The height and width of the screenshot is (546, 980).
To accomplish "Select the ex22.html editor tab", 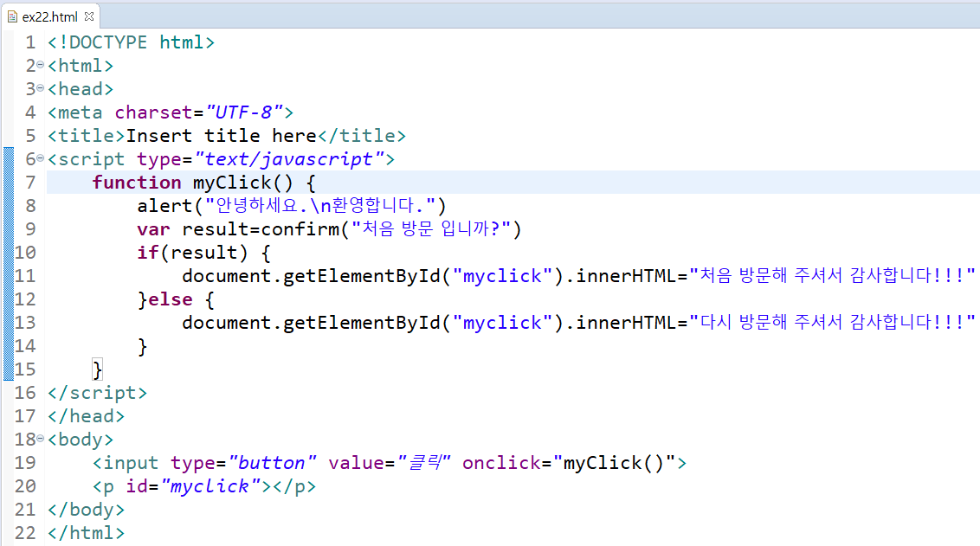I will click(x=50, y=16).
